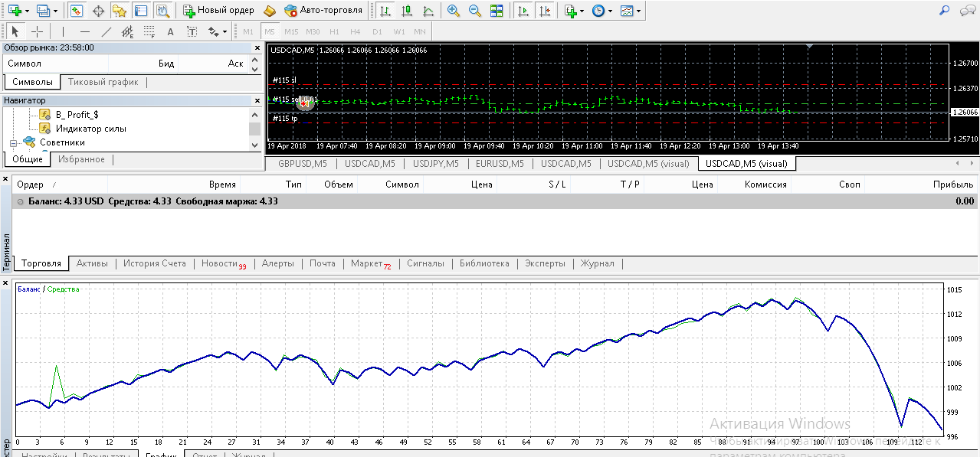Switch to the История Счета tab
This screenshot has height=457, width=980.
(154, 263)
